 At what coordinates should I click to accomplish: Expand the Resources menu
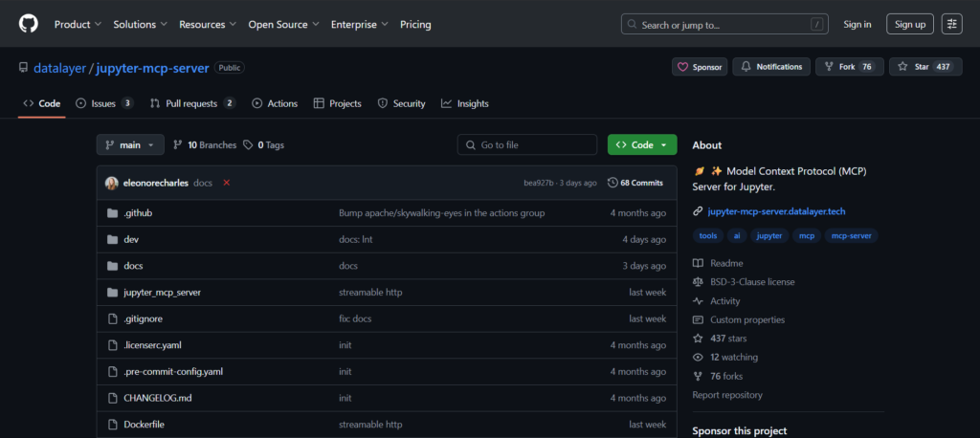(x=208, y=24)
